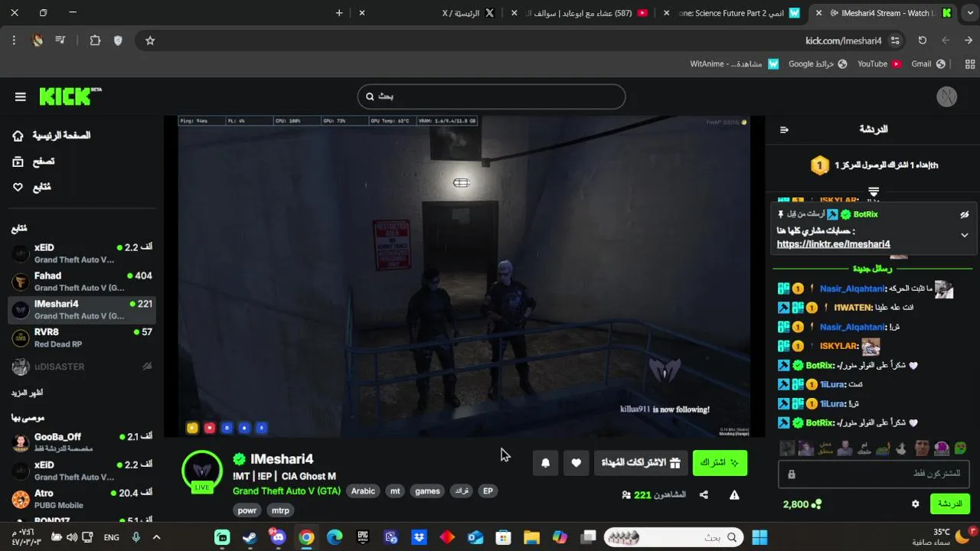Open YouTube bookmark

pyautogui.click(x=879, y=64)
